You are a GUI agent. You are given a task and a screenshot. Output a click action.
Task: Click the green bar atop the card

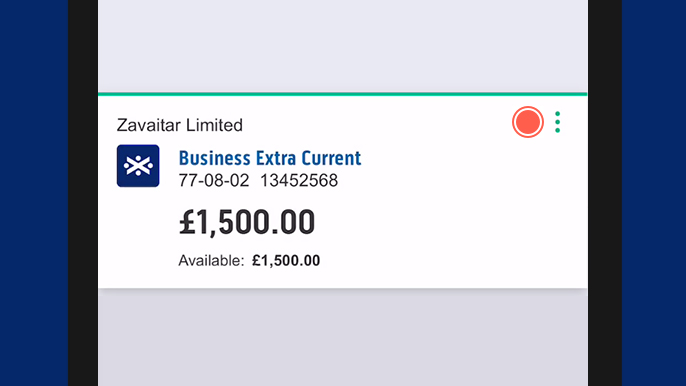[343, 94]
